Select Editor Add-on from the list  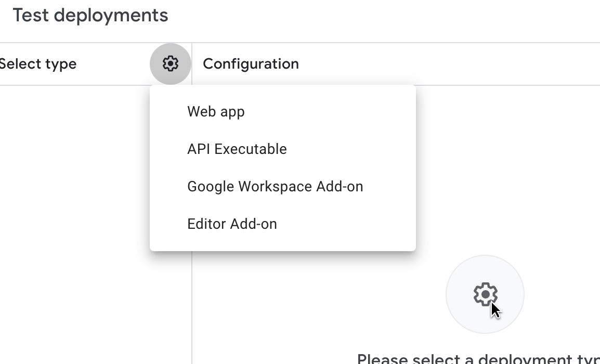(232, 224)
